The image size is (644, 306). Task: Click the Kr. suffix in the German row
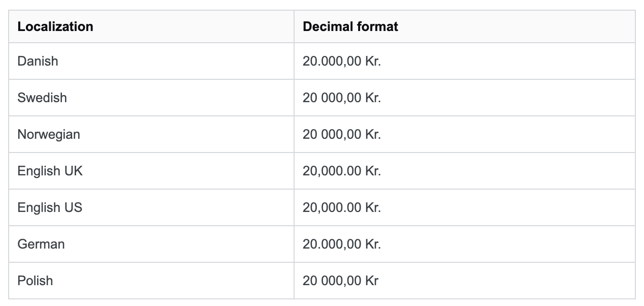coord(373,244)
